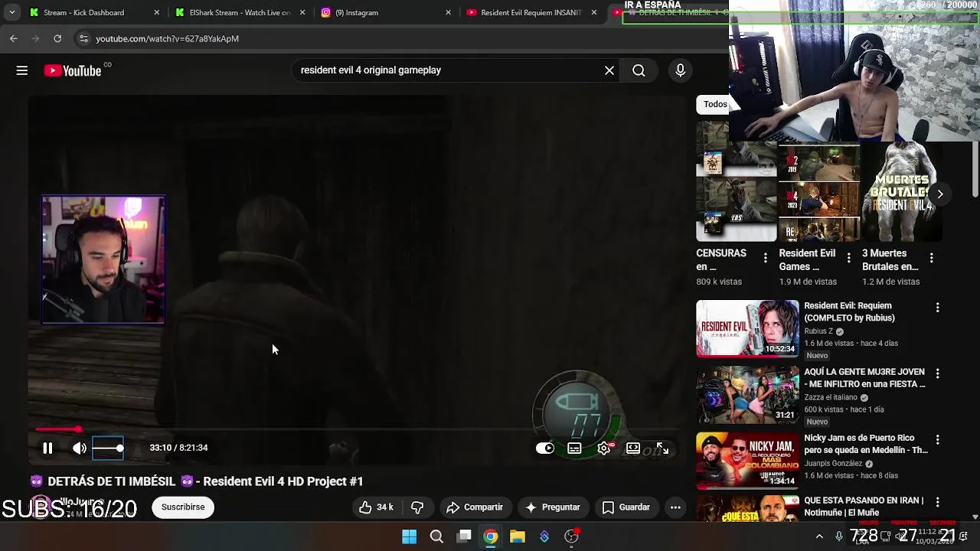Switch to Resident Evil Requiem INSANIT tab
This screenshot has height=551, width=980.
click(x=531, y=12)
